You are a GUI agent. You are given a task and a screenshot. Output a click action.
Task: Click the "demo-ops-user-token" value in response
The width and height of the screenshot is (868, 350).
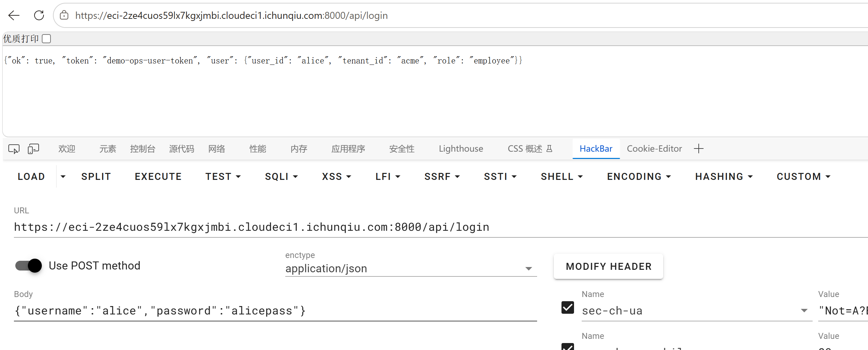pyautogui.click(x=150, y=61)
